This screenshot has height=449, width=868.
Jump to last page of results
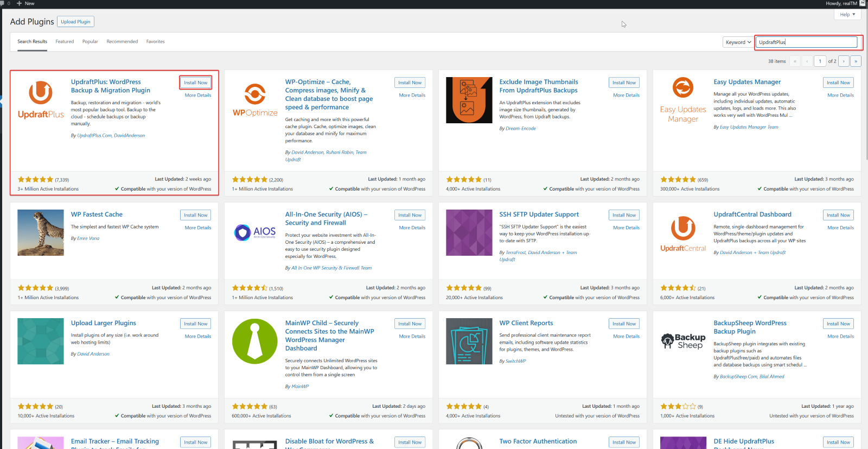point(856,61)
